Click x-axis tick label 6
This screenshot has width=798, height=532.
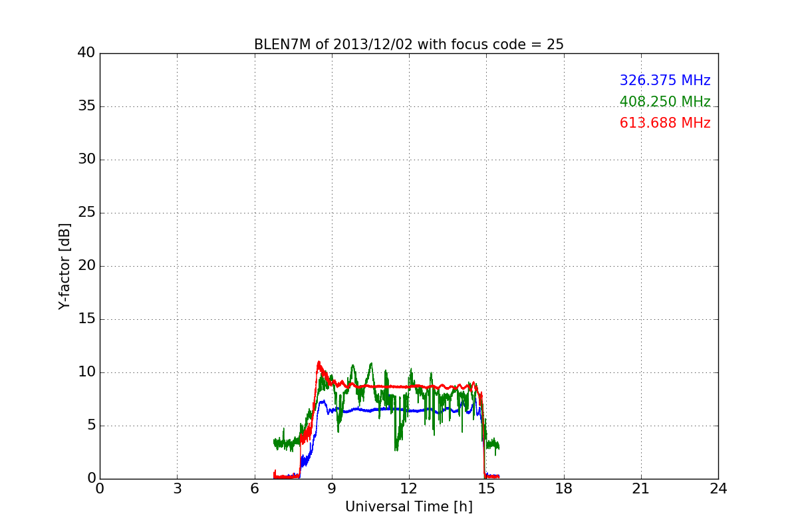click(x=254, y=488)
